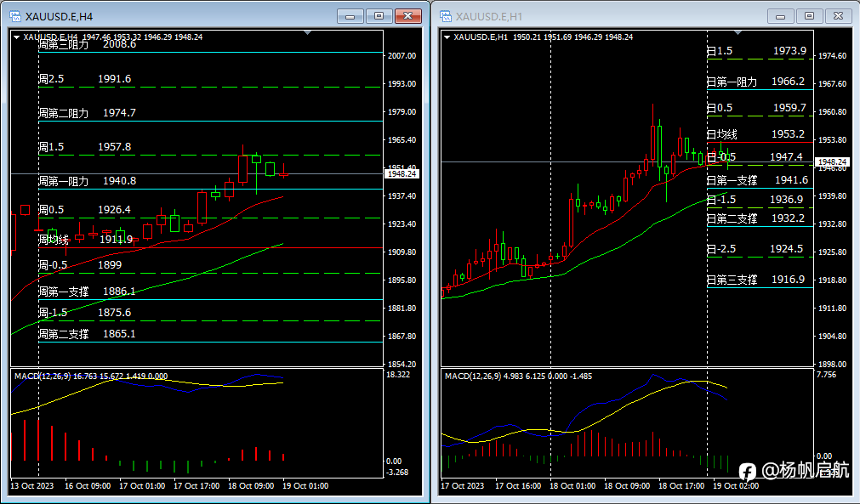Select the 周均线 1911.9 level label
The image size is (860, 504).
click(86, 240)
